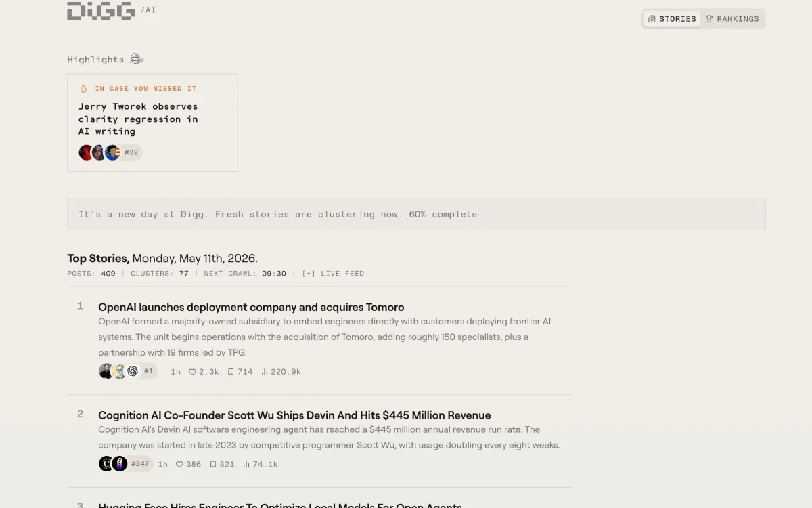Screen dimensions: 812x508
Task: Click story rank number 1
Action: (x=80, y=306)
